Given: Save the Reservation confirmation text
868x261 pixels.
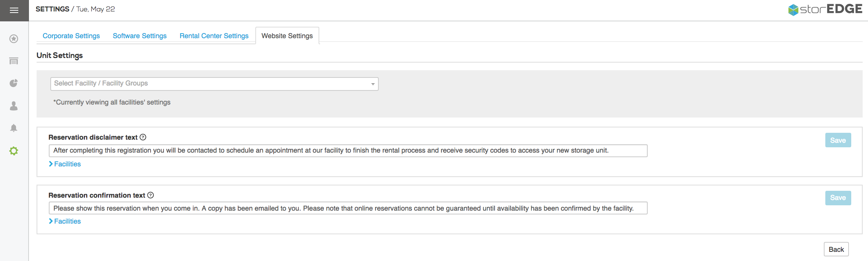Looking at the screenshot, I should (x=838, y=198).
